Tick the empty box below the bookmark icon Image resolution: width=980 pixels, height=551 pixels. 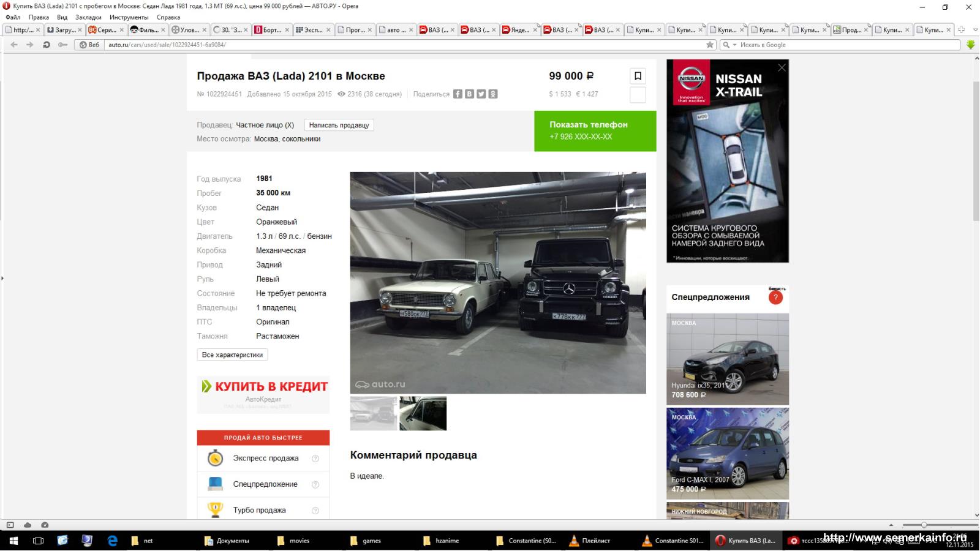(638, 95)
